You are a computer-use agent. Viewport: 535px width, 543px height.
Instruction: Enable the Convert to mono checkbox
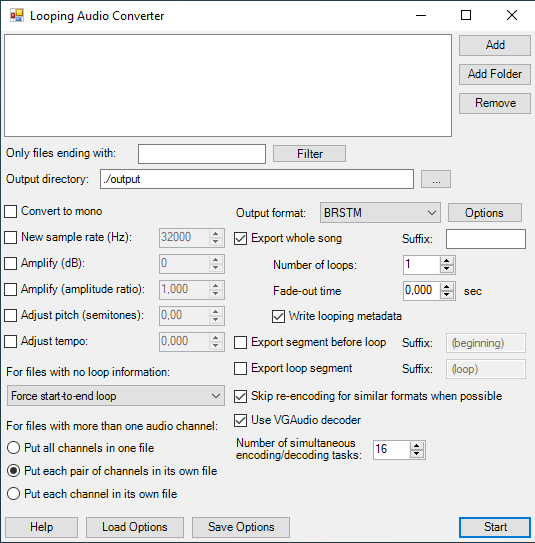coord(10,211)
